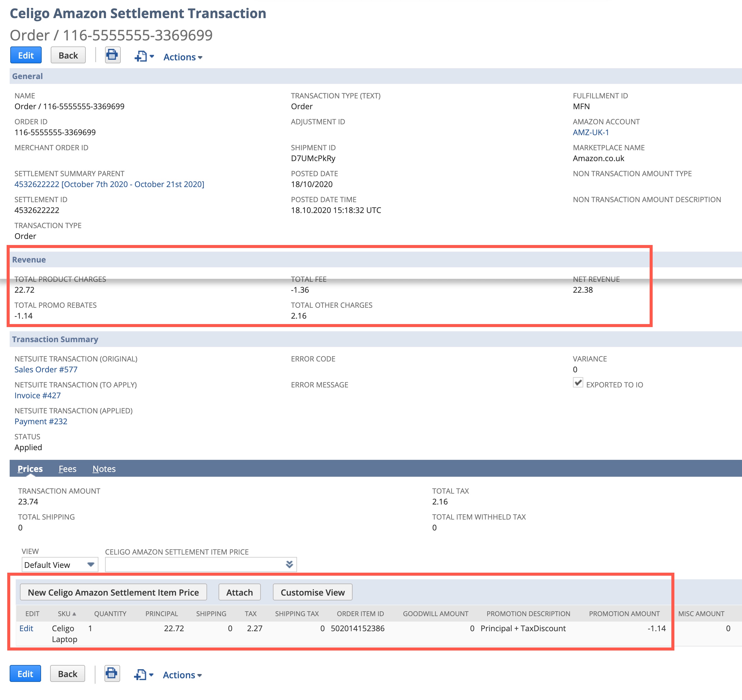The image size is (742, 700).
Task: Click the Quantity column header
Action: pyautogui.click(x=110, y=614)
